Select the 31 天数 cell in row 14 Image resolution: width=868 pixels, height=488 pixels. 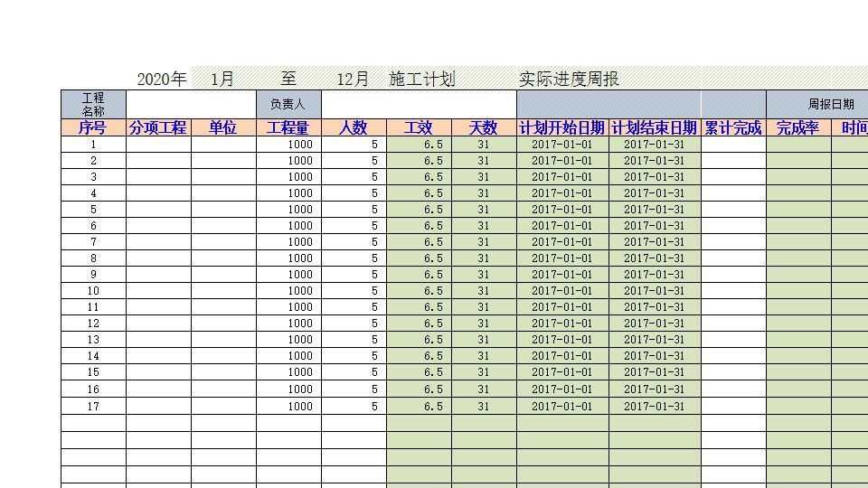click(484, 356)
